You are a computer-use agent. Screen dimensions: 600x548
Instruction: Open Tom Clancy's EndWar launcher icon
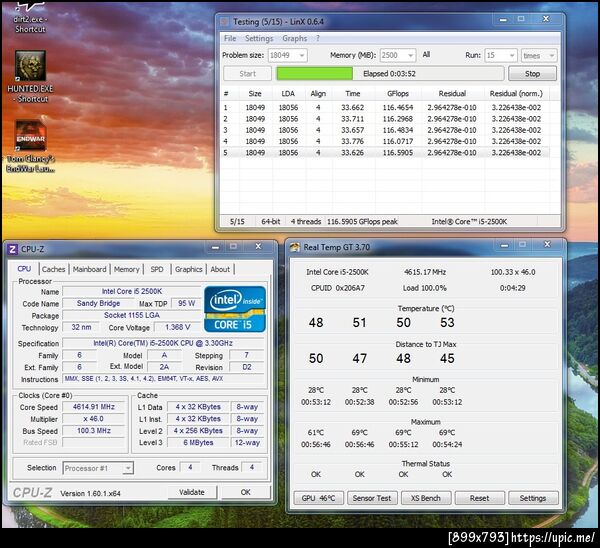pyautogui.click(x=31, y=135)
